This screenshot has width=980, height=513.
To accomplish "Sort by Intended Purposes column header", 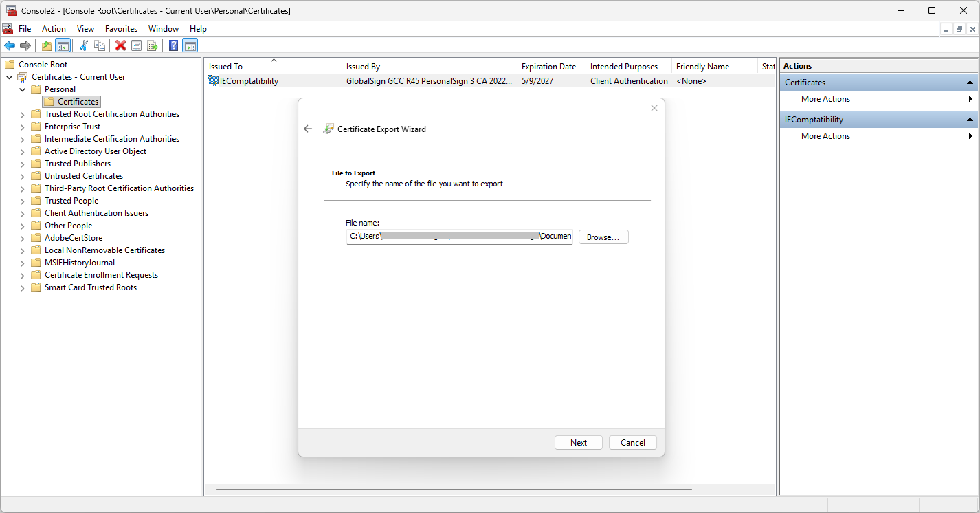I will (x=629, y=67).
